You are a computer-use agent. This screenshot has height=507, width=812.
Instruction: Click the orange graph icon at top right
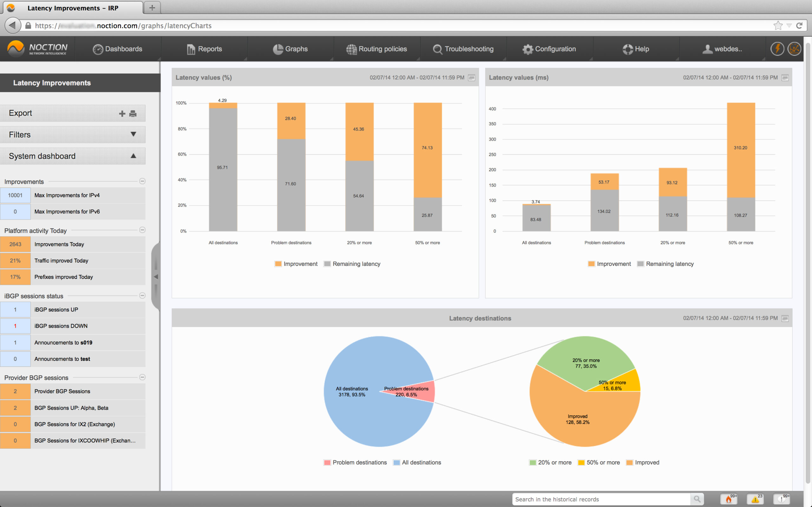click(794, 49)
